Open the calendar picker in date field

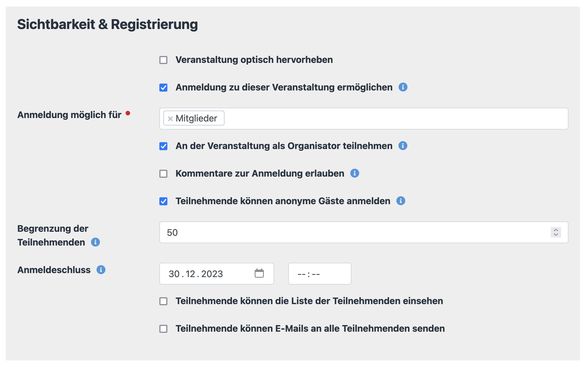tap(259, 273)
